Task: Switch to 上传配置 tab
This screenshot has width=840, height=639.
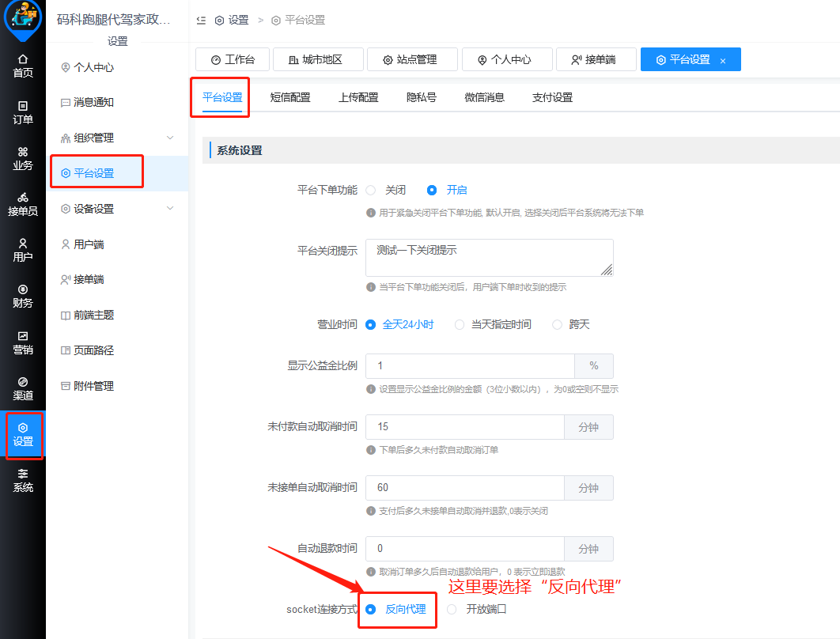Action: click(358, 97)
